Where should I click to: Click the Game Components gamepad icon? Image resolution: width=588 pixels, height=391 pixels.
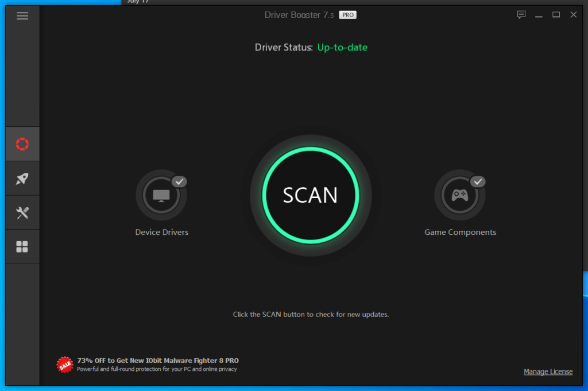[x=460, y=195]
